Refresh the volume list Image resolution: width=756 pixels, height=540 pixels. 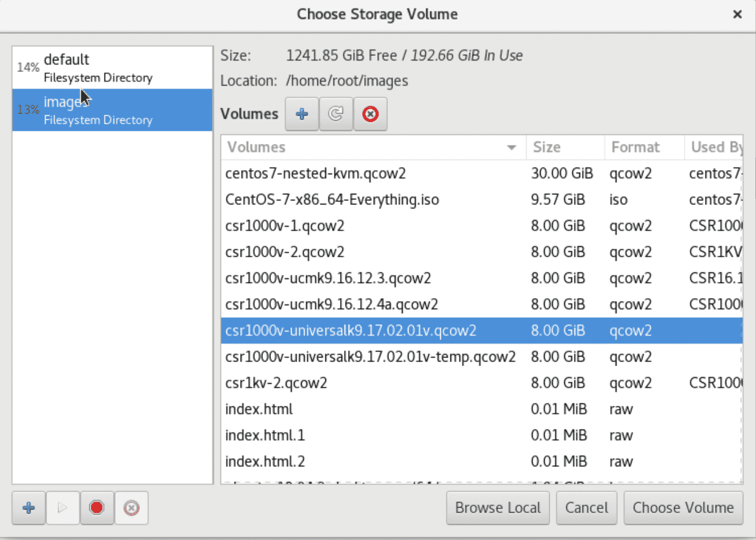point(336,114)
